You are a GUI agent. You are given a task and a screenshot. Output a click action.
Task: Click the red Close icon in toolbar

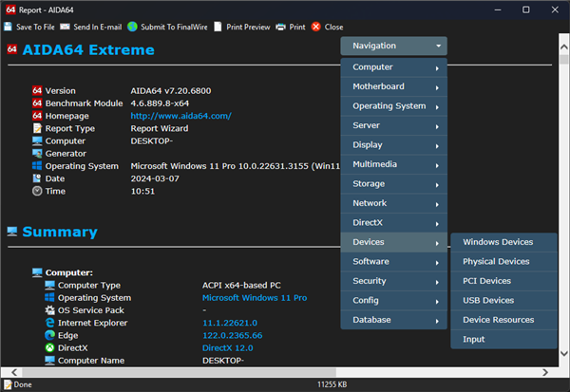(x=316, y=27)
